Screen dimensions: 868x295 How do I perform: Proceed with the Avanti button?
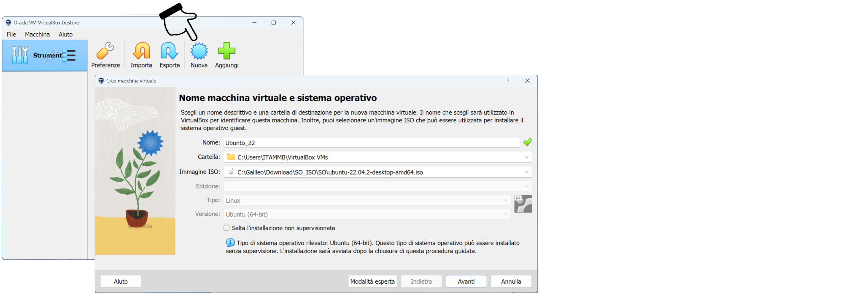pyautogui.click(x=466, y=281)
